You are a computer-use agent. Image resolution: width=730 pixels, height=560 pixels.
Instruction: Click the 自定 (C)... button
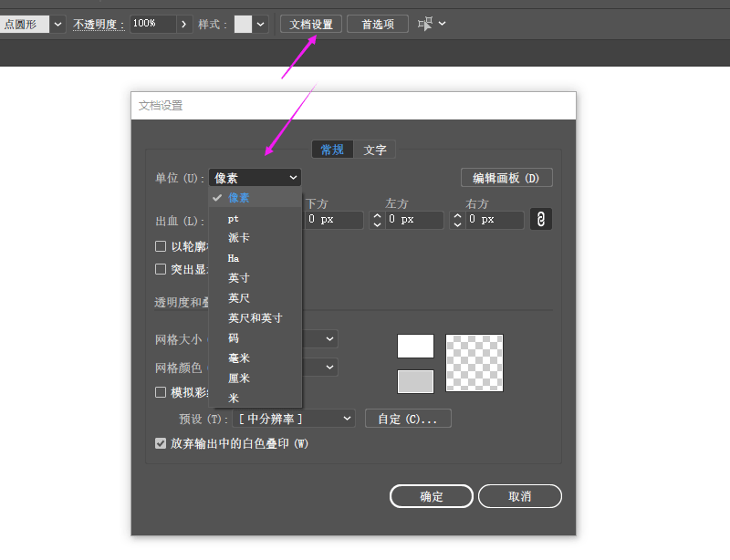coord(408,419)
